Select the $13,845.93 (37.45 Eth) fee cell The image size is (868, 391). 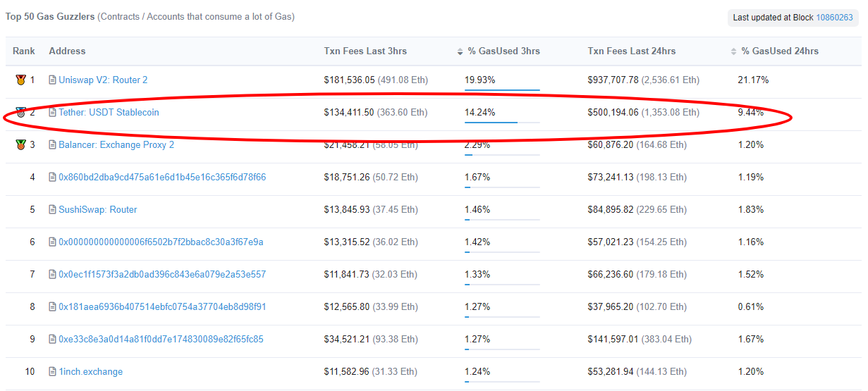(371, 209)
